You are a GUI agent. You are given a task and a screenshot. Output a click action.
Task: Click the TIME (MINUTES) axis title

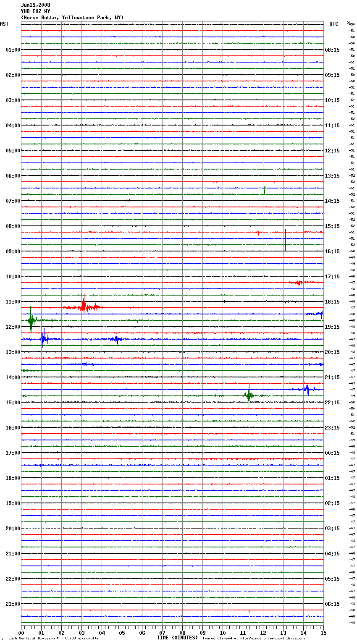[177, 638]
